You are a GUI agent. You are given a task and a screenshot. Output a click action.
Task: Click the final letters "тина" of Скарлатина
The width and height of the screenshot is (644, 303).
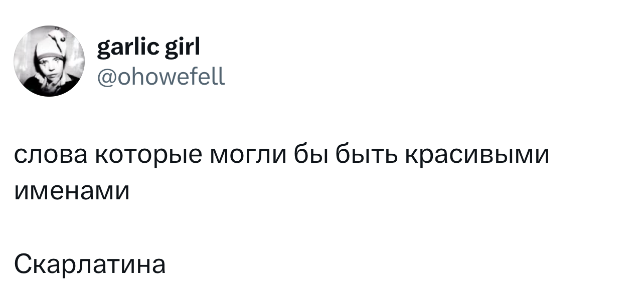[x=136, y=266]
